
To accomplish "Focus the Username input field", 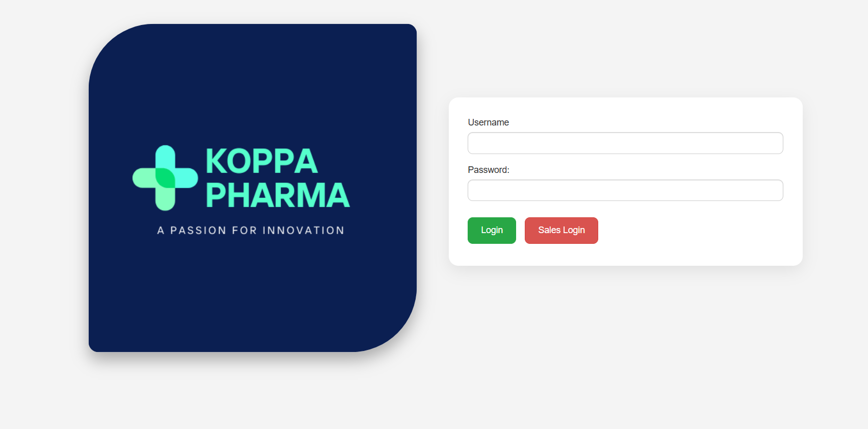I will pyautogui.click(x=625, y=143).
